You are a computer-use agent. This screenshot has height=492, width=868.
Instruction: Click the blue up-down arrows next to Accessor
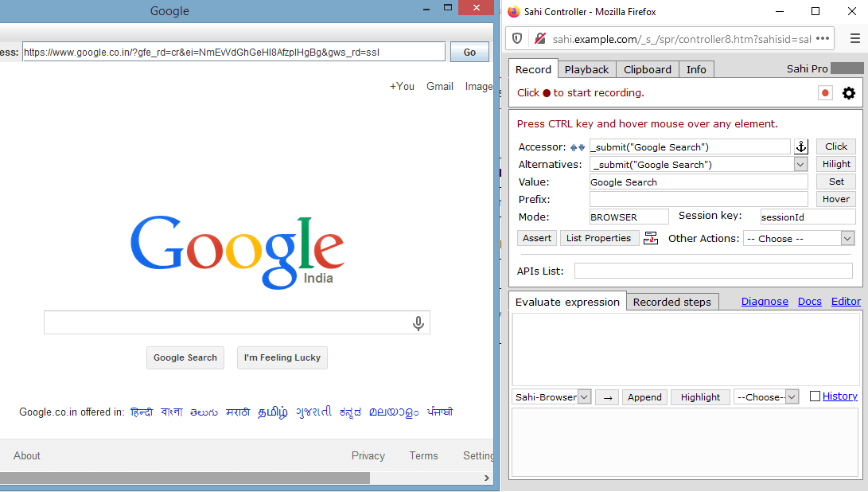click(x=578, y=147)
